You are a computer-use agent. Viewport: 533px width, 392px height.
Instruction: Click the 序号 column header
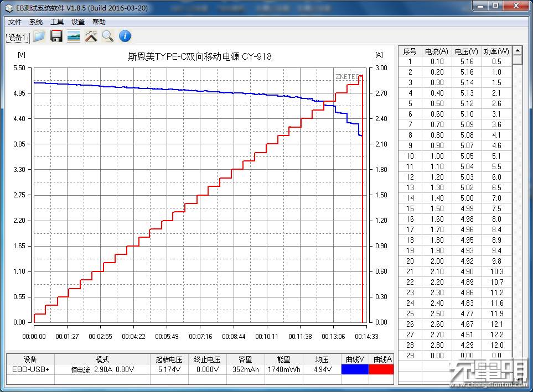click(x=410, y=51)
